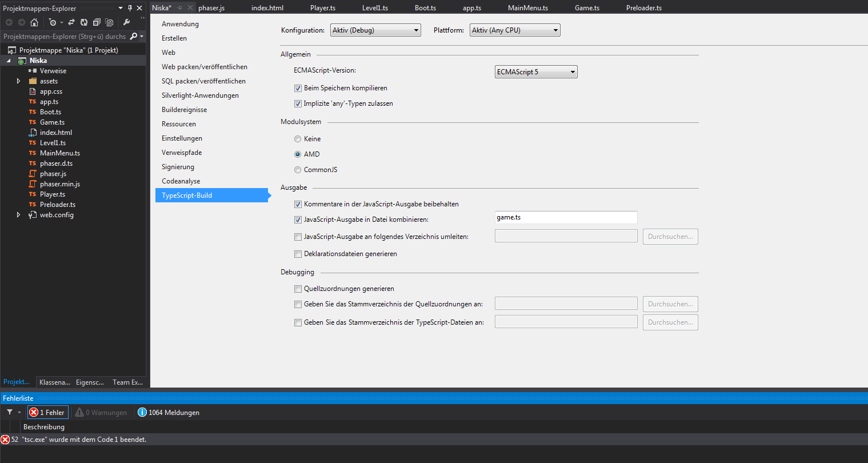Viewport: 868px width, 463px height.
Task: Click the file icon next to index.html
Action: click(x=33, y=133)
